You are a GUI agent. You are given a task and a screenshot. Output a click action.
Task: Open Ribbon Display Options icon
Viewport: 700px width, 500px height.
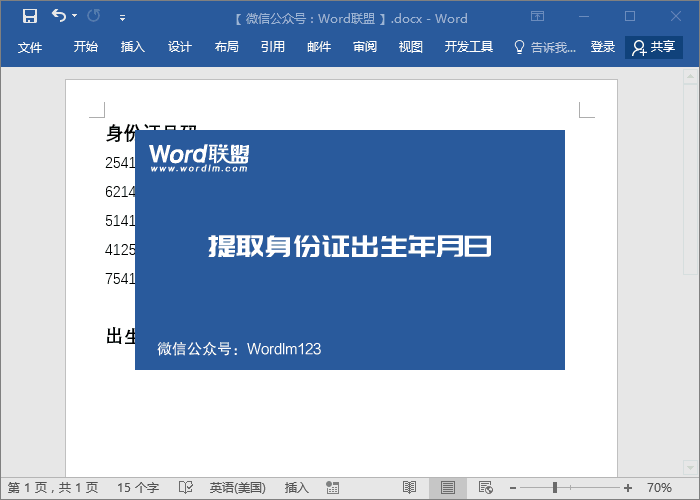click(x=538, y=17)
